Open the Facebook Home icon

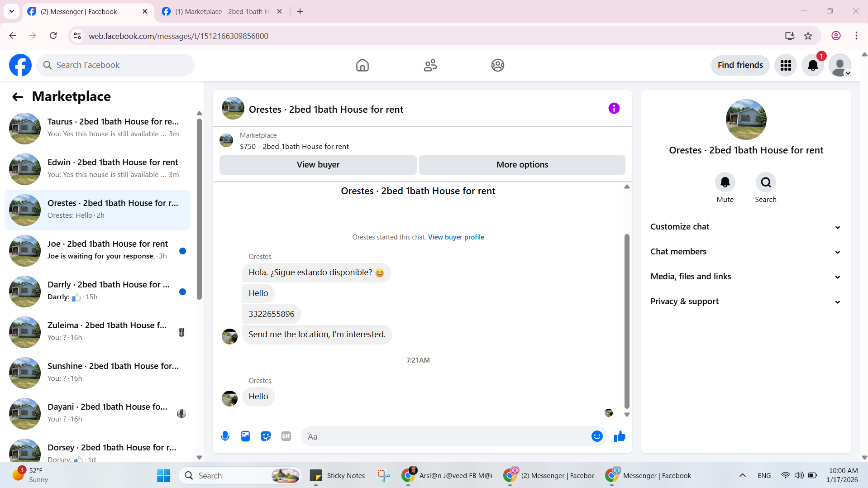[x=362, y=65]
